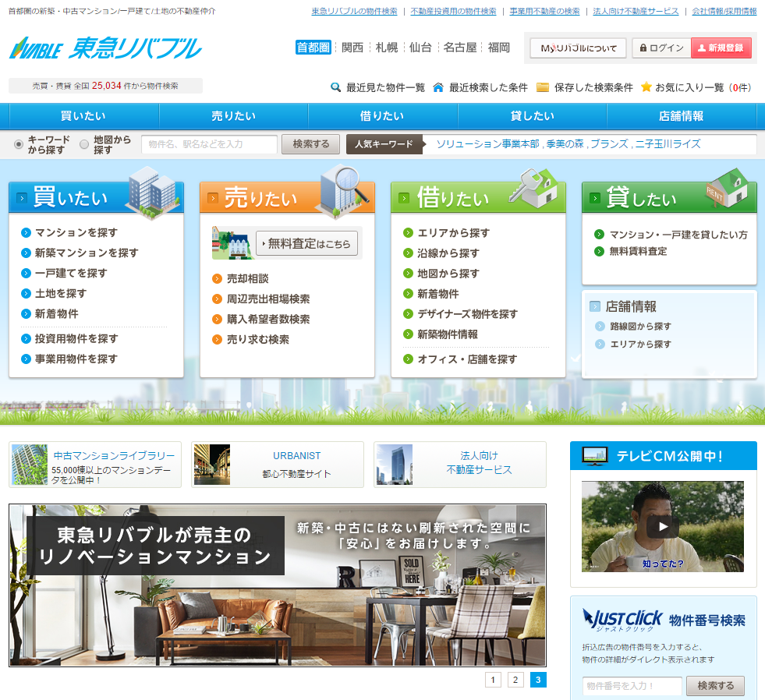The height and width of the screenshot is (700, 765).
Task: Click the Just Click logo
Action: coord(622,620)
